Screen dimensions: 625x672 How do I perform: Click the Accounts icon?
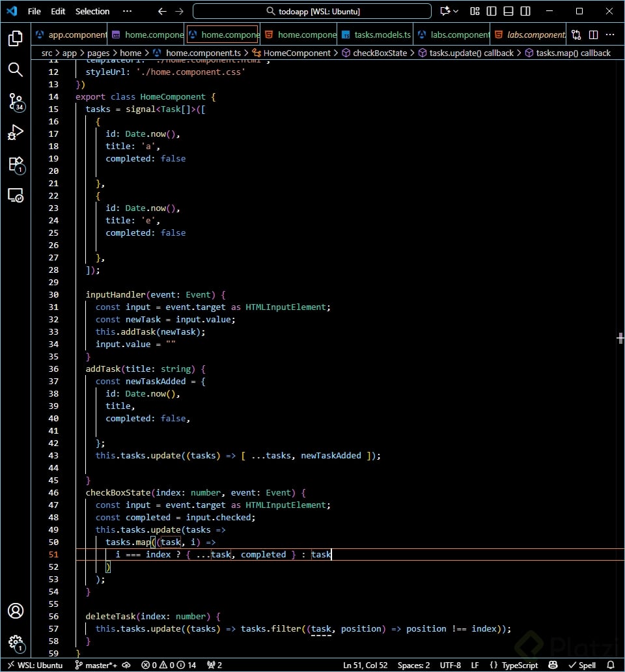16,611
